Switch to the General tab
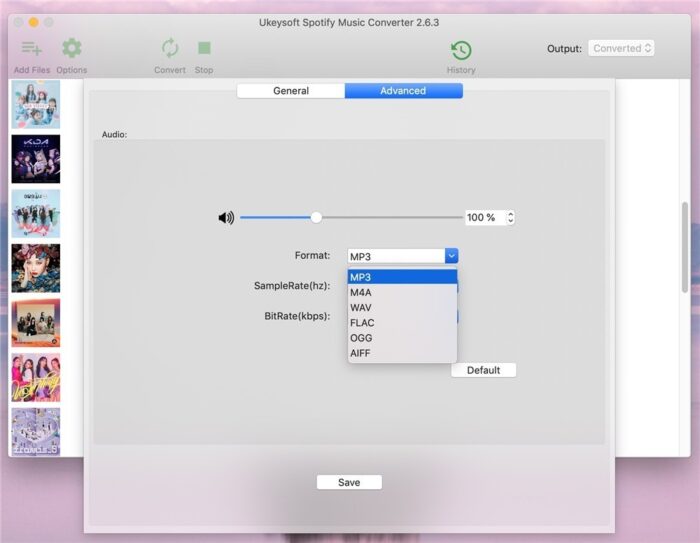 pyautogui.click(x=291, y=91)
